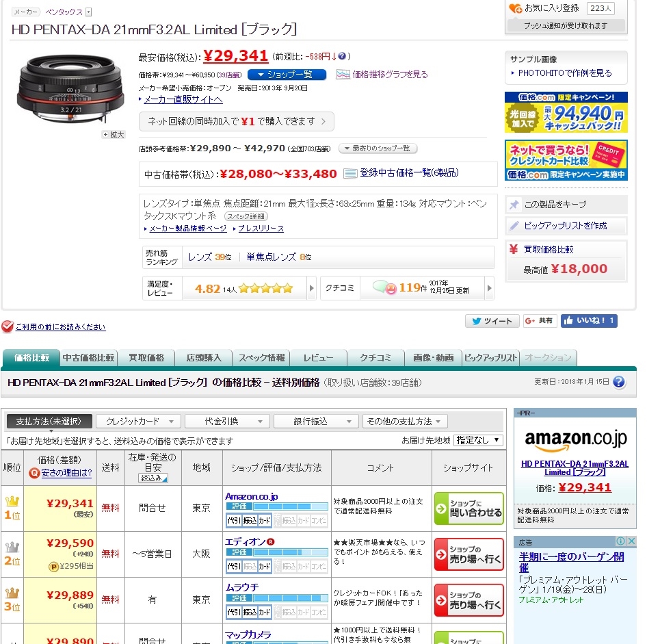Click the yen icon for buyback comparison
Viewport: 647px width, 644px height.
point(514,249)
